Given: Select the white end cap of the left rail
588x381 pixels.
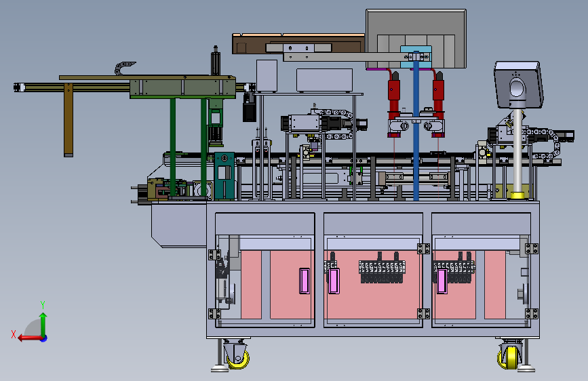Looking at the screenshot, I should point(19,87).
